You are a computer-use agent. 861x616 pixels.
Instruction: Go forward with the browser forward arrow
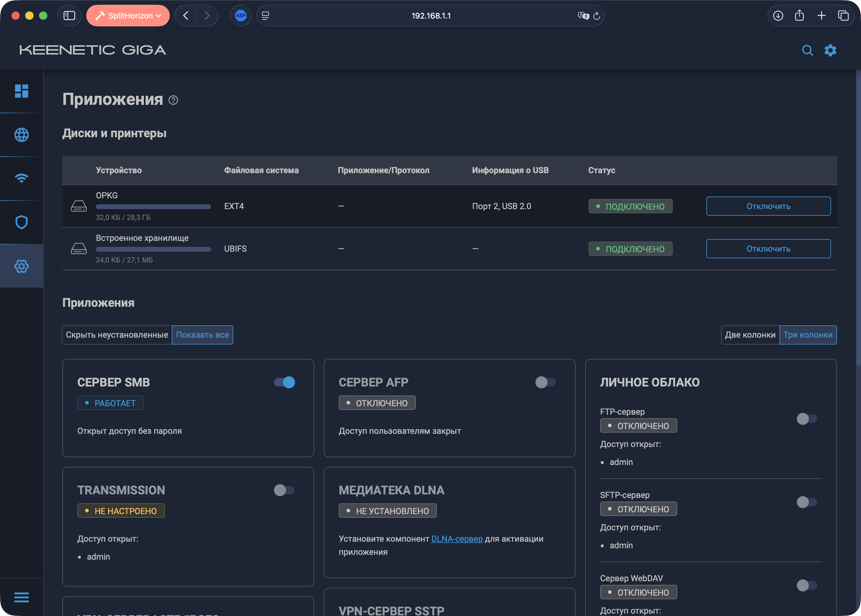click(207, 16)
